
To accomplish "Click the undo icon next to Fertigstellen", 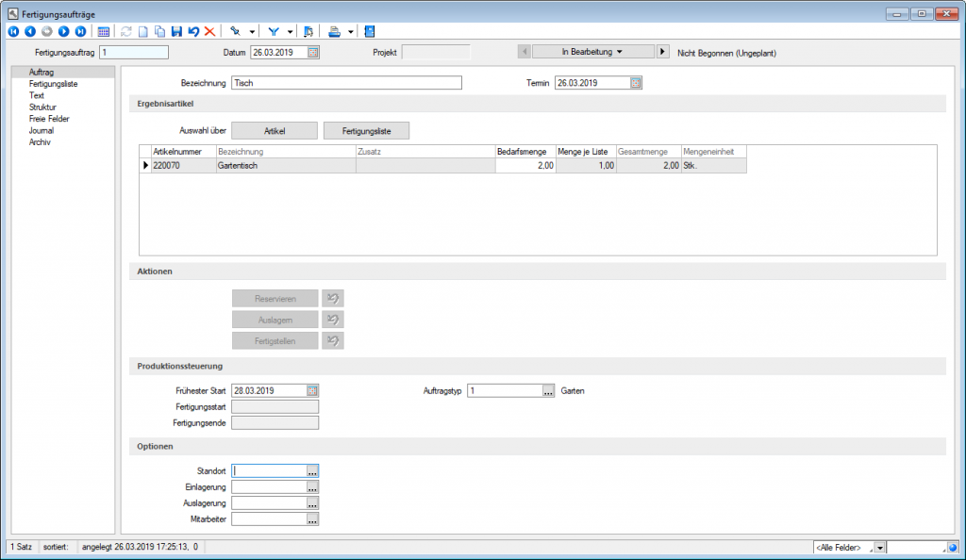I will pyautogui.click(x=333, y=341).
